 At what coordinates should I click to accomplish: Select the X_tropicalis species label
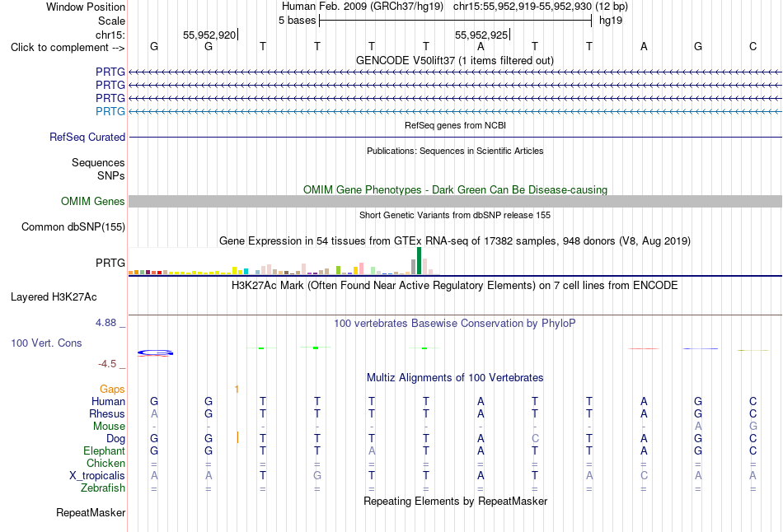[x=97, y=475]
